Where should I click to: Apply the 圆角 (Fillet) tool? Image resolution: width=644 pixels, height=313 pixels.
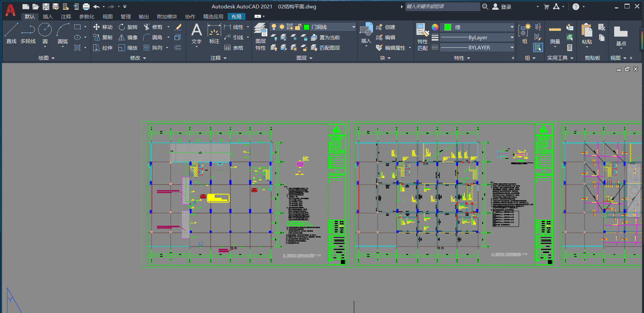tap(153, 37)
